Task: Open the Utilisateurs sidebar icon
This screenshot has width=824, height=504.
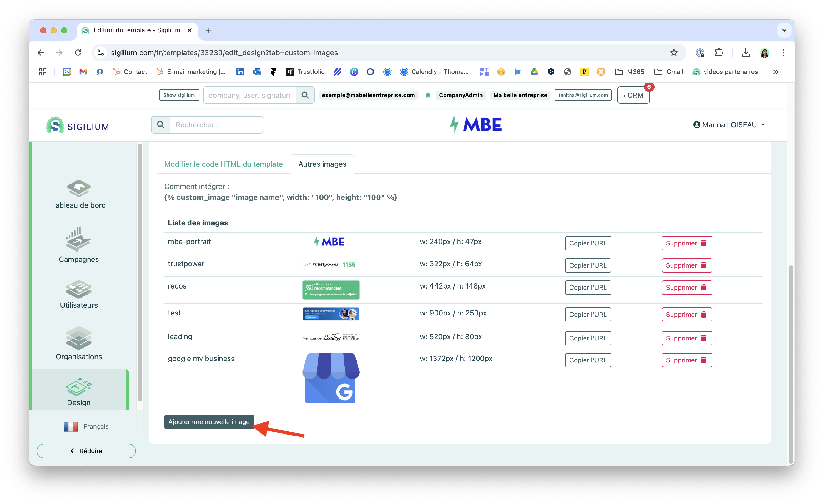Action: coord(79,289)
